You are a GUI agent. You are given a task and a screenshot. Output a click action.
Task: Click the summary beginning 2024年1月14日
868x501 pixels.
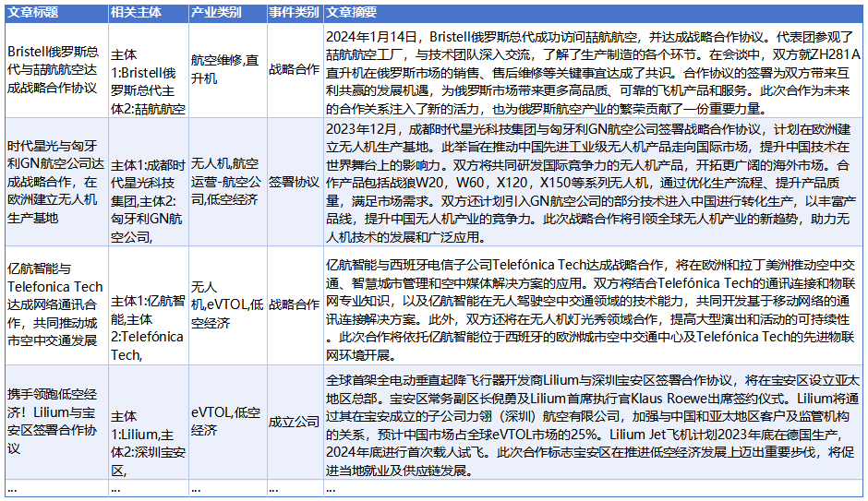coord(593,70)
